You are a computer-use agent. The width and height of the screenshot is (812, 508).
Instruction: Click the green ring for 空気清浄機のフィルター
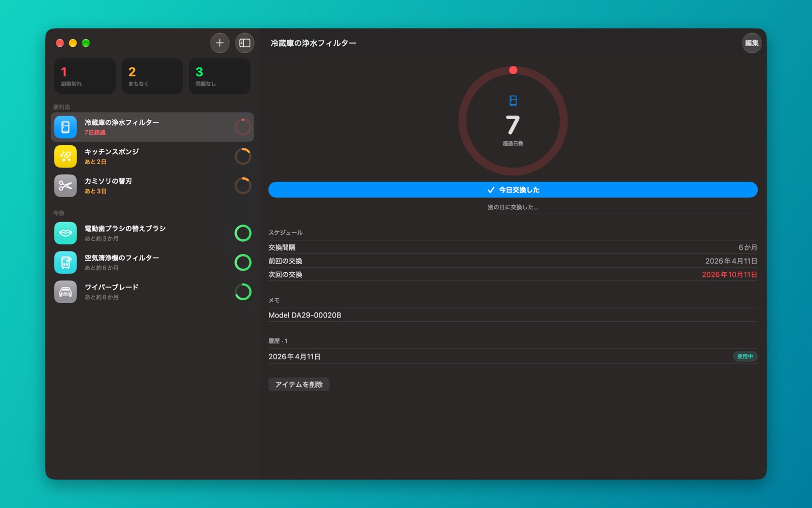click(x=243, y=263)
